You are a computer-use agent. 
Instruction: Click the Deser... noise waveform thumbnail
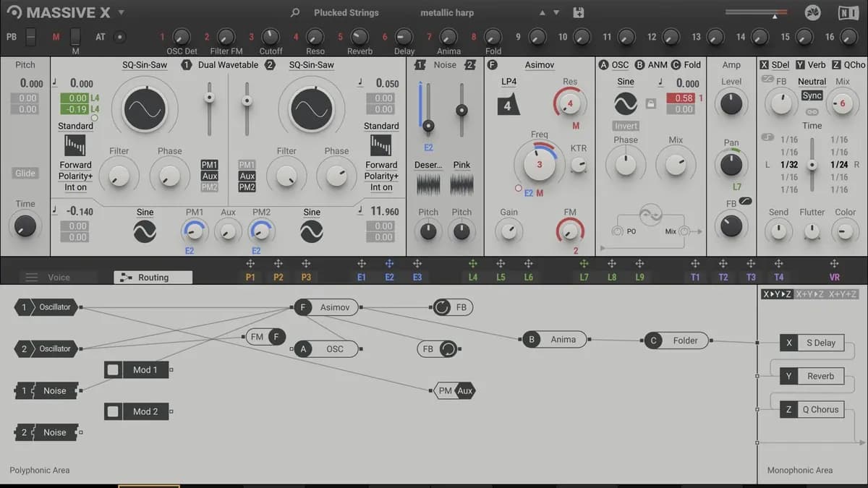point(428,184)
